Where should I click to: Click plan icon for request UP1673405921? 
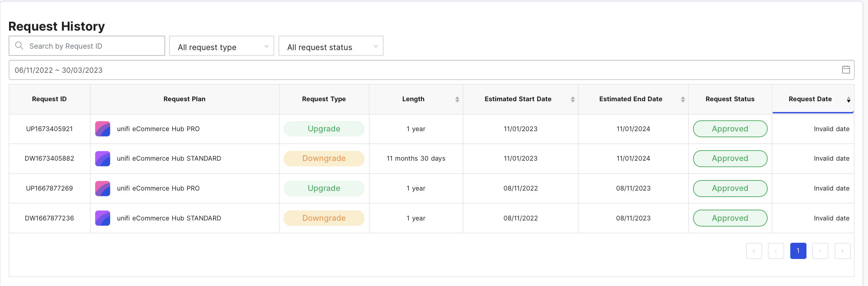click(x=103, y=129)
